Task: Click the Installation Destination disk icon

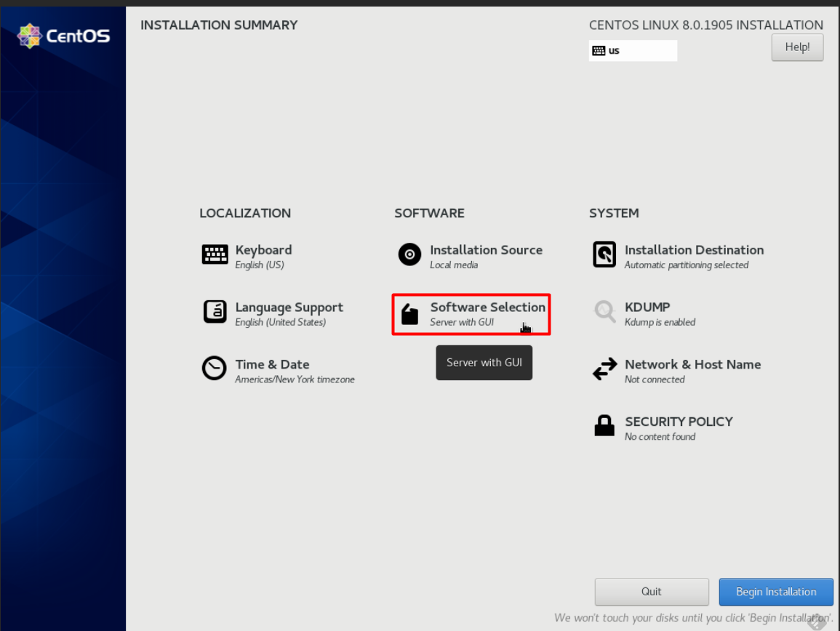Action: (604, 254)
